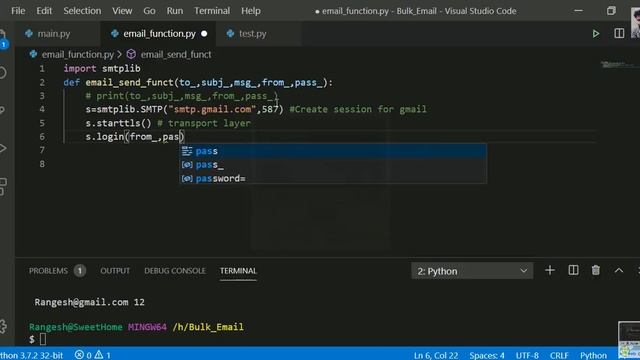The width and height of the screenshot is (640, 360).
Task: Open the Extensions view in activity bar
Action: 3,186
